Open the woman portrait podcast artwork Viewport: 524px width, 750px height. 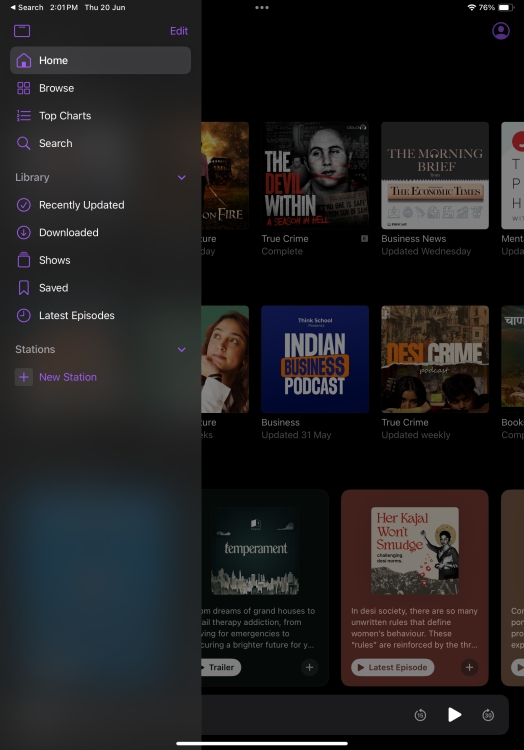pos(225,359)
